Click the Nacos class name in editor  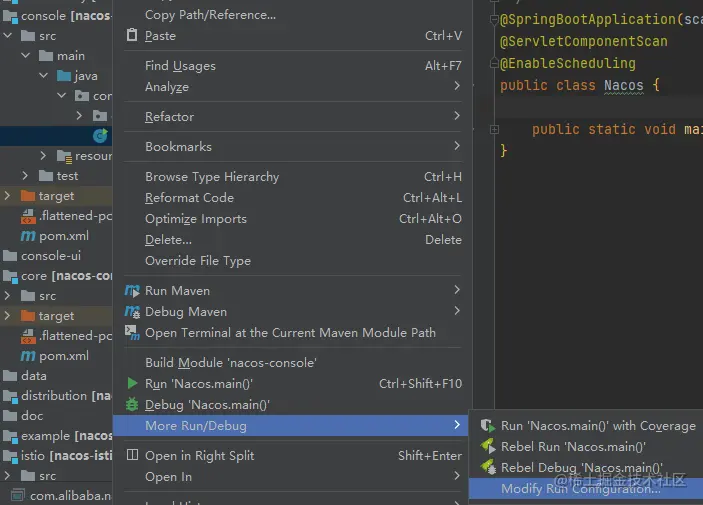[x=624, y=85]
